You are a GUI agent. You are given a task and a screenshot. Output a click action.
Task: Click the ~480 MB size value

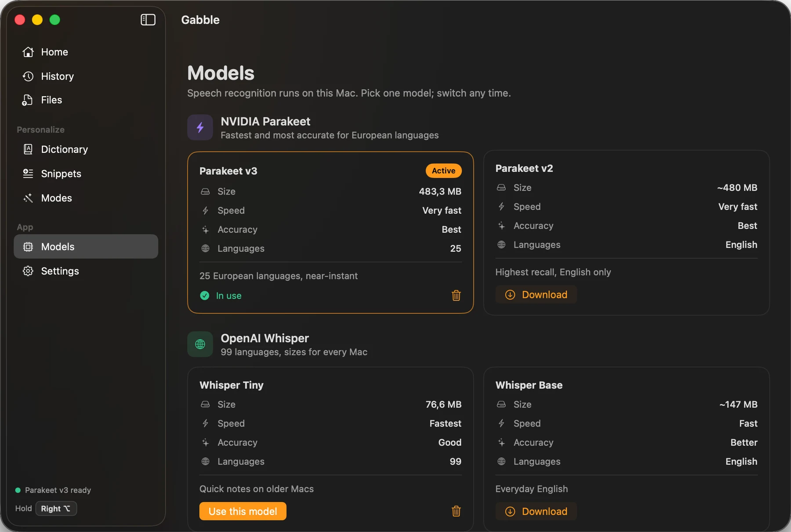point(737,188)
